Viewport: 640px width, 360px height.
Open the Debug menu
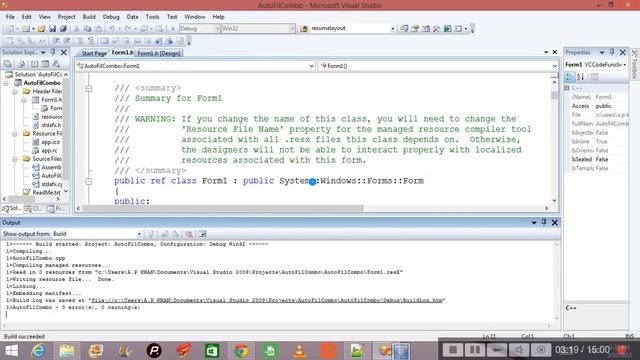click(x=111, y=17)
